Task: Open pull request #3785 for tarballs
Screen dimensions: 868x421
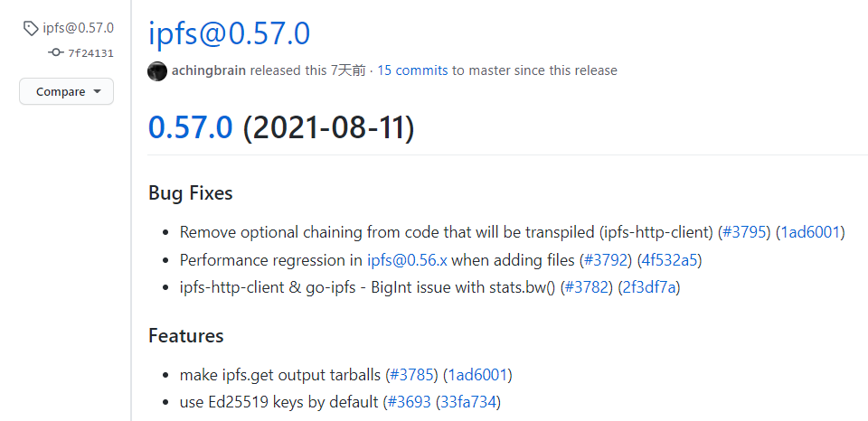Action: 413,375
